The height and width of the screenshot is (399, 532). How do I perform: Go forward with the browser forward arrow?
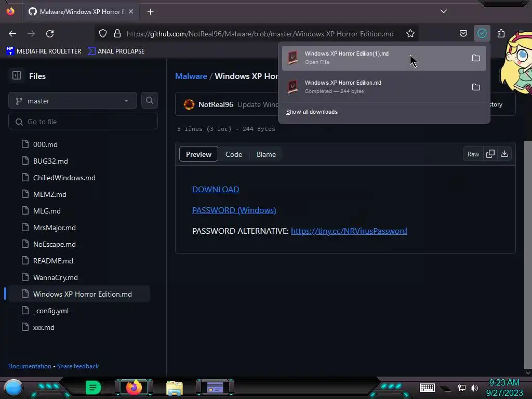[31, 34]
